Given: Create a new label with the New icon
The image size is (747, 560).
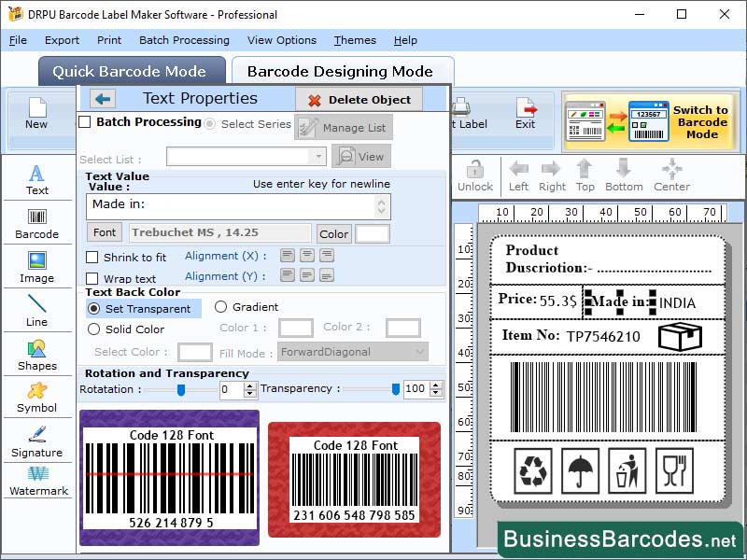Looking at the screenshot, I should point(36,112).
